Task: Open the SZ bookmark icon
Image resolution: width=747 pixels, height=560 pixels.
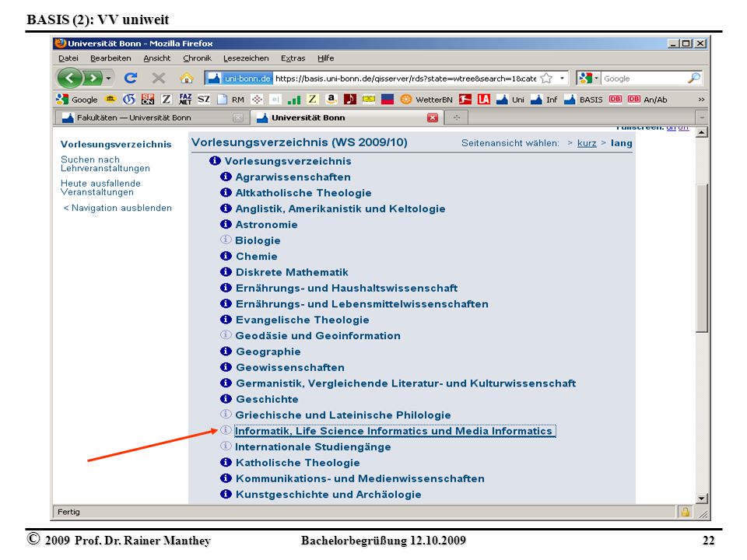Action: (204, 99)
